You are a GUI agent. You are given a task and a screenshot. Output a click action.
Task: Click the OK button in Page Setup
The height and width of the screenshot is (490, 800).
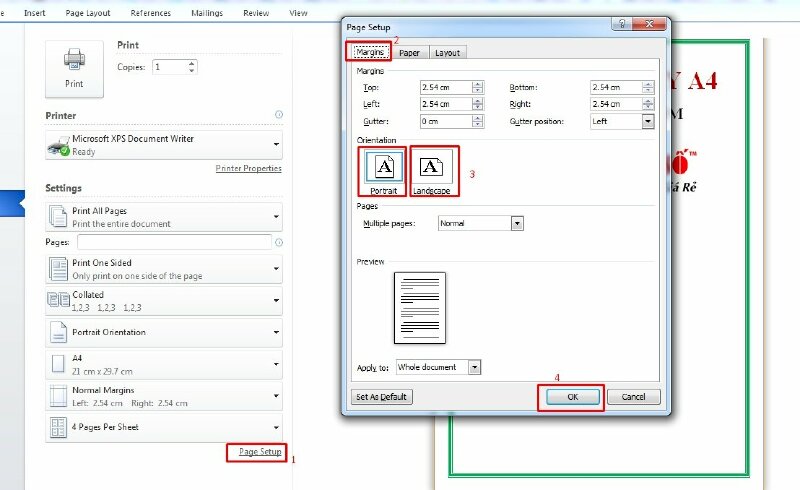572,397
